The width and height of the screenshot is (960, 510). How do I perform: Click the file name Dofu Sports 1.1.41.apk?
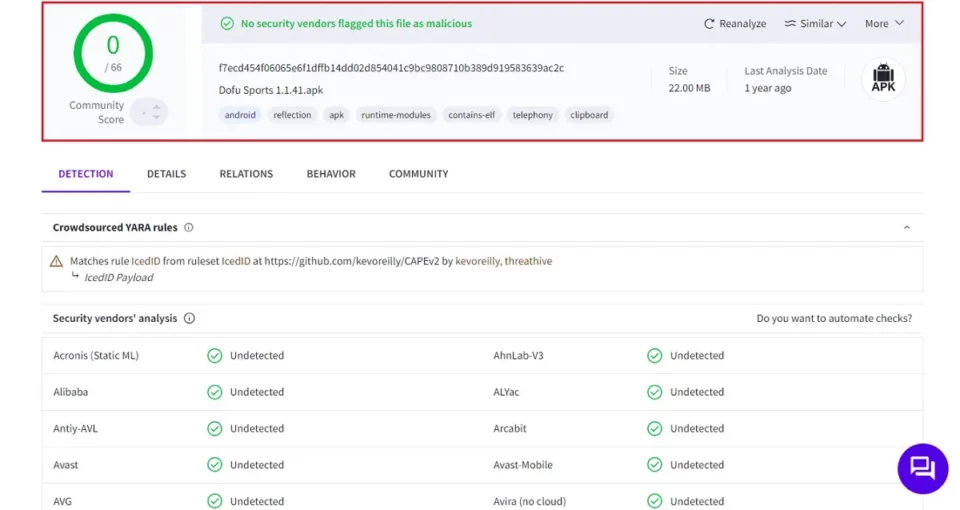click(x=271, y=90)
